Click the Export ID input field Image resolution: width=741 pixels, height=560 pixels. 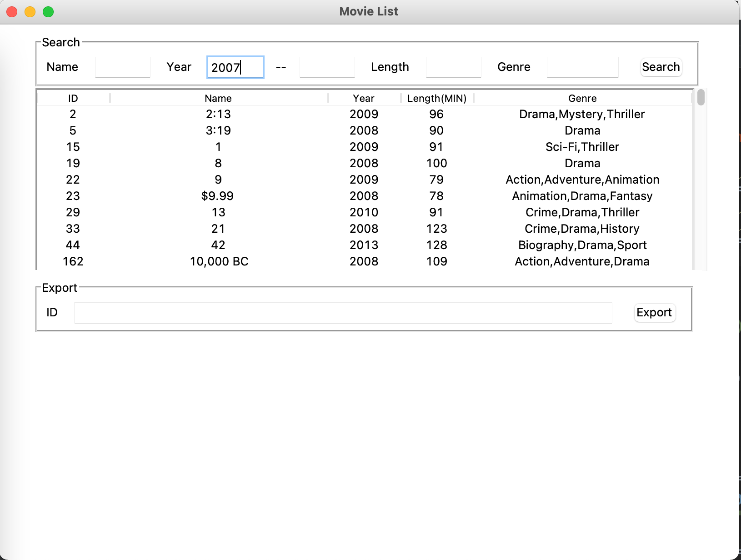tap(343, 313)
